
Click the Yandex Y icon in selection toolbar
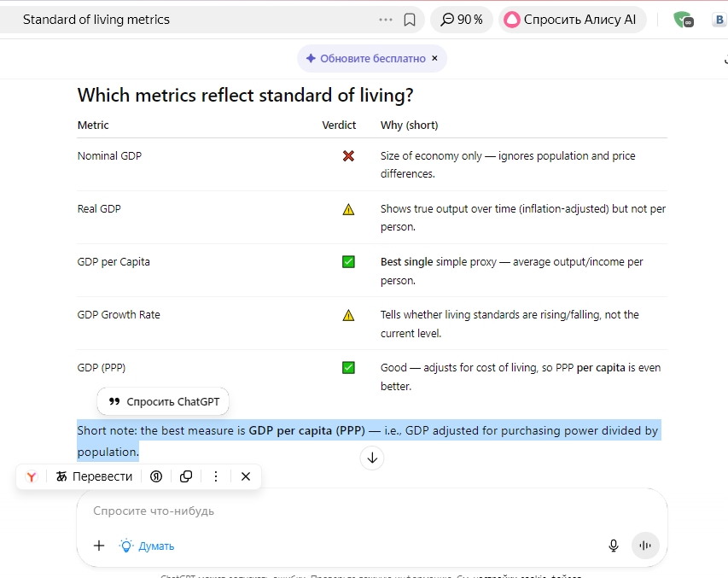32,476
